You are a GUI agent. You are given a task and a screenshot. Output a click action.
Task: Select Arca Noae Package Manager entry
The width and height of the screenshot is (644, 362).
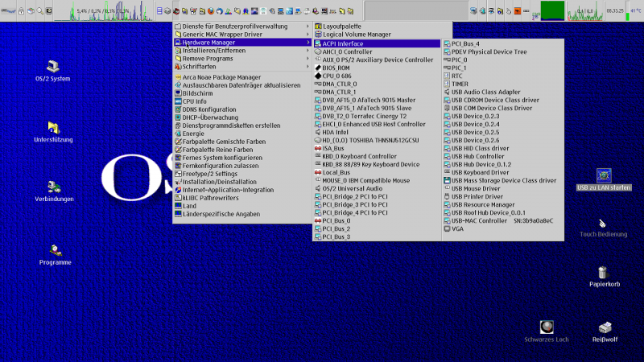[221, 77]
